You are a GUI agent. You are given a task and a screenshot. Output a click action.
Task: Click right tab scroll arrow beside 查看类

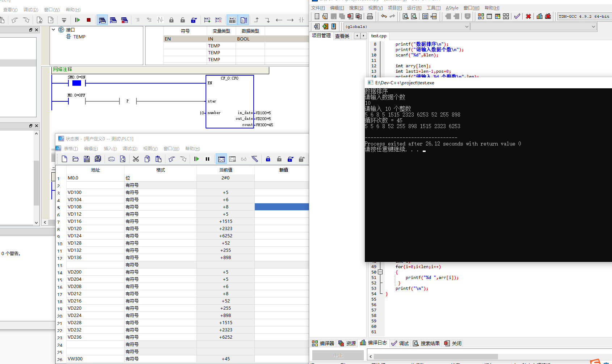(364, 36)
